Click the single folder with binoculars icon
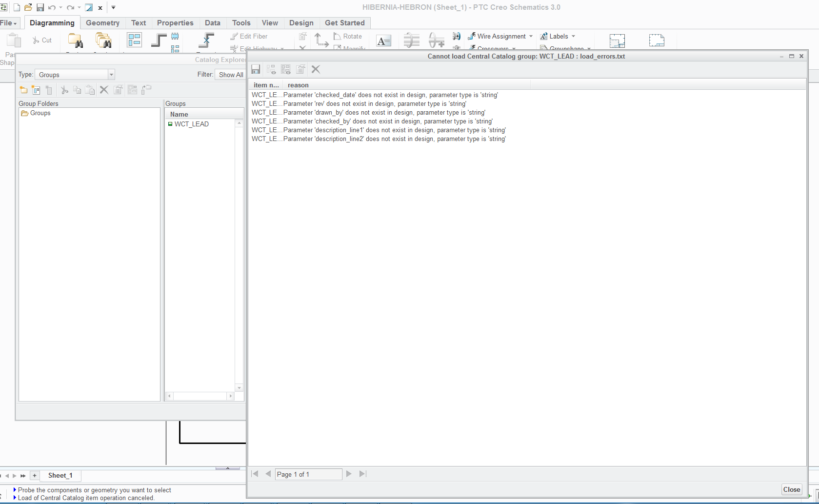The height and width of the screenshot is (504, 819). pyautogui.click(x=75, y=40)
